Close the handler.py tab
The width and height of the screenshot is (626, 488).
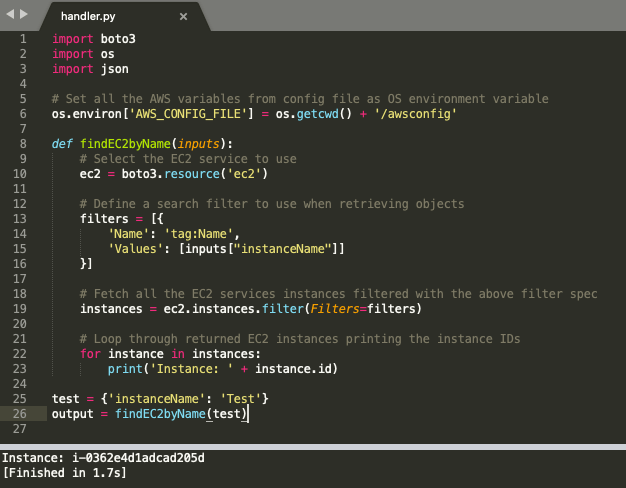[x=182, y=17]
